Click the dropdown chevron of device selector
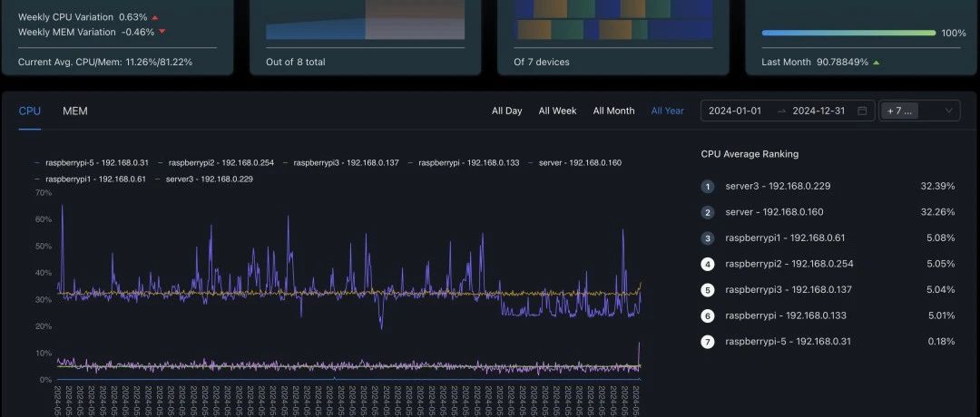The image size is (980, 417). tap(949, 111)
